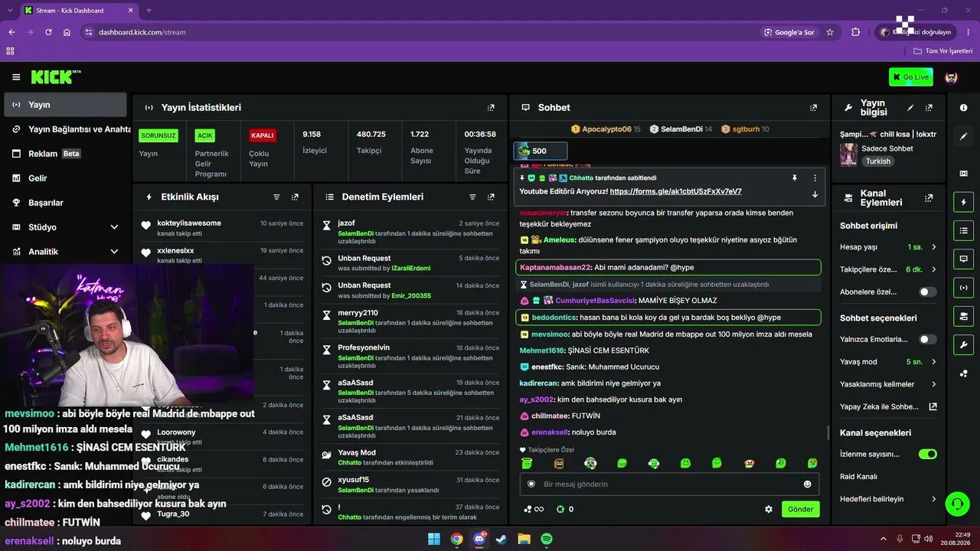The width and height of the screenshot is (980, 551).
Task: Pop out the Yayın bilgisi panel
Action: 929,108
